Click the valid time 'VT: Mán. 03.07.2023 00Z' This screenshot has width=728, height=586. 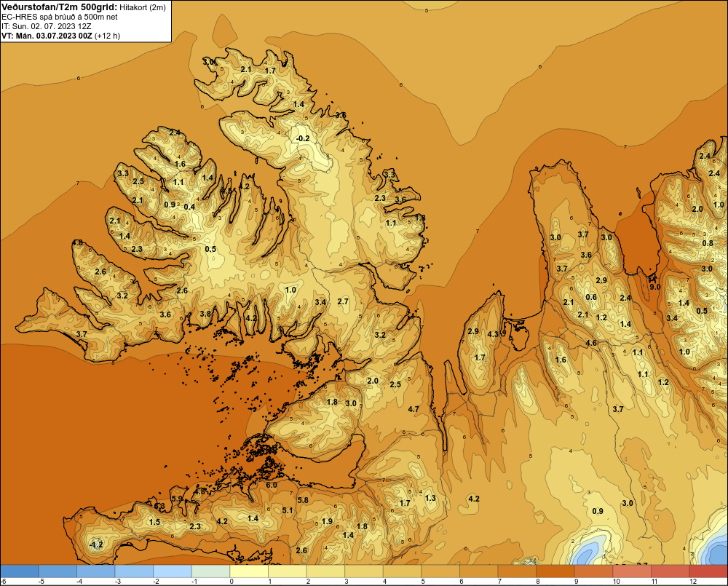(47, 36)
